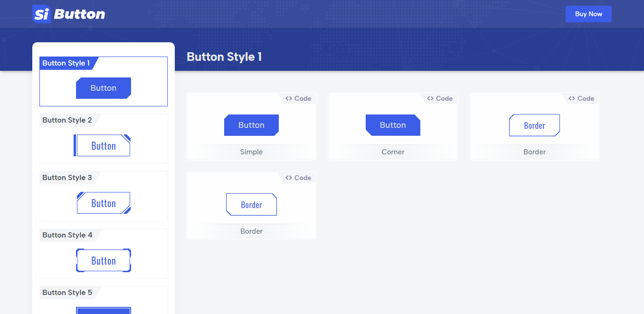644x314 pixels.
Task: Click the highlighted Button Style 1 label tag
Action: coord(66,63)
